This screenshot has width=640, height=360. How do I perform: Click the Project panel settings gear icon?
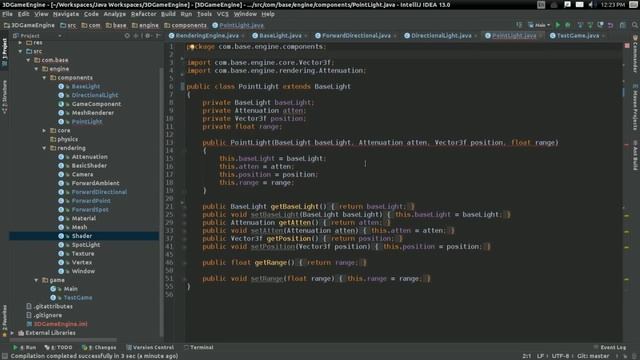(147, 36)
